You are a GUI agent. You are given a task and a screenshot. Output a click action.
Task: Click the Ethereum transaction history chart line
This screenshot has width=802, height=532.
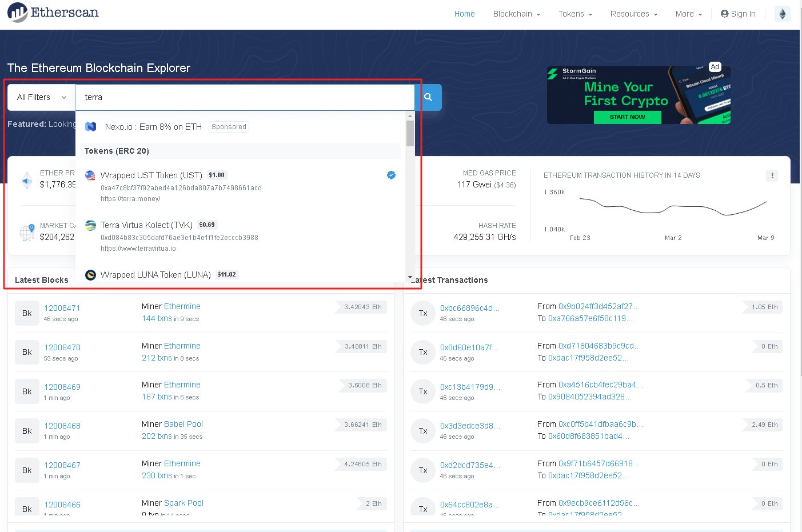[x=673, y=206]
